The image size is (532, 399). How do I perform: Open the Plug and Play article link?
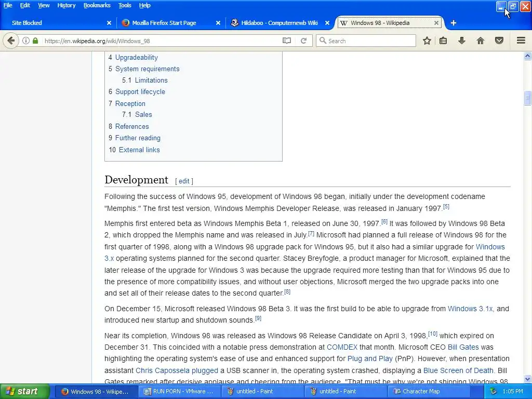[x=370, y=358]
